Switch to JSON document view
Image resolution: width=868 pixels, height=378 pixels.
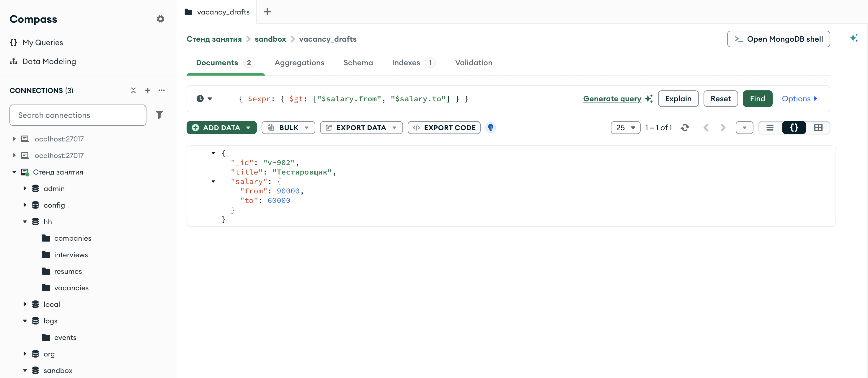pyautogui.click(x=794, y=128)
